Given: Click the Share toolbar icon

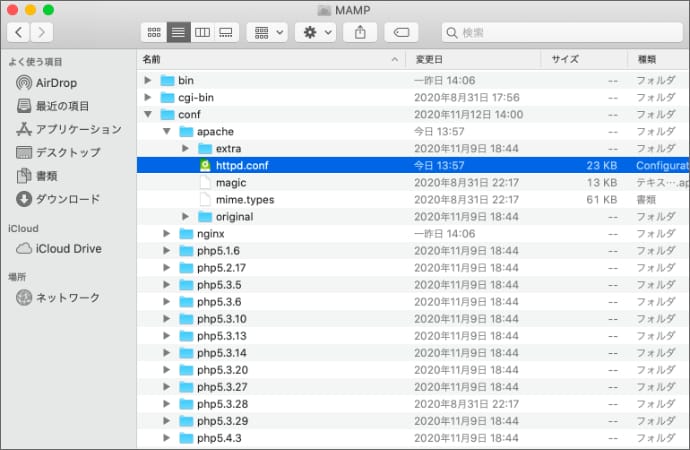Looking at the screenshot, I should click(x=360, y=32).
